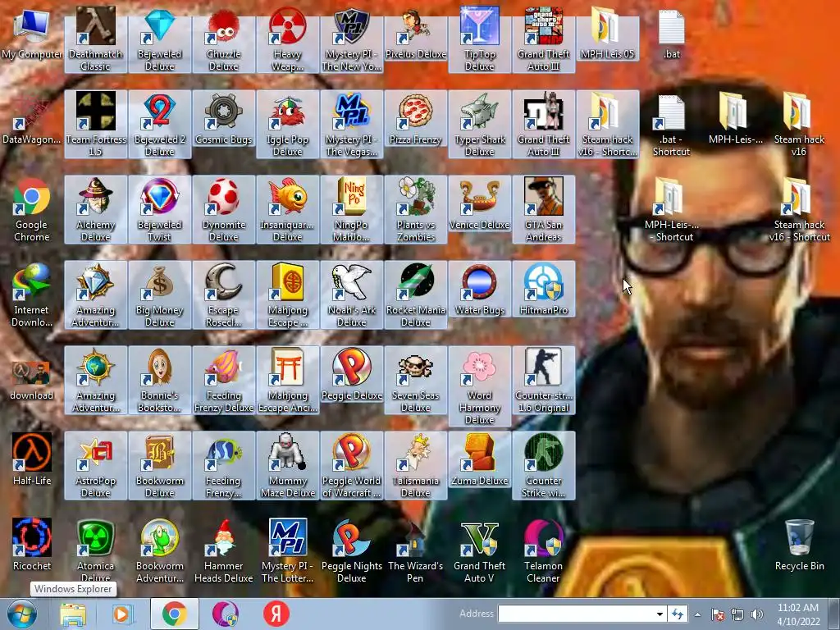Switch to Chrome in the taskbar
840x630 pixels.
[x=174, y=614]
